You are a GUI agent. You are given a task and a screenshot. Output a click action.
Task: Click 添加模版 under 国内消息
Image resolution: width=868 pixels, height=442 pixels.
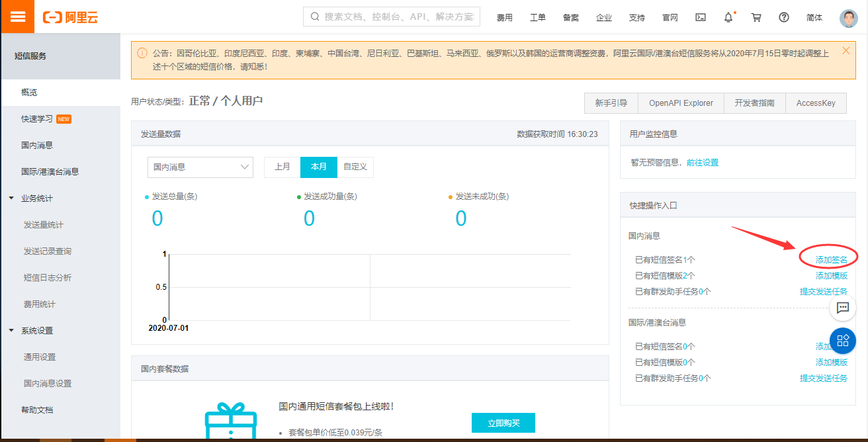pos(832,276)
